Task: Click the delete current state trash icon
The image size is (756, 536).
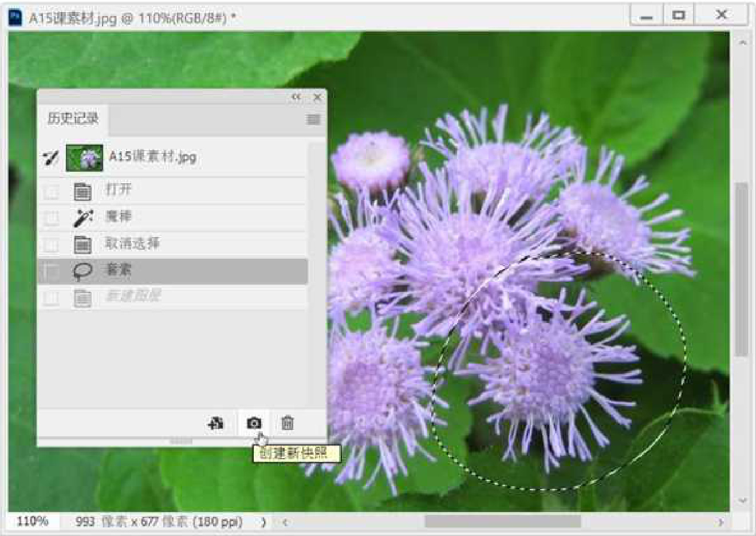Action: (x=288, y=423)
